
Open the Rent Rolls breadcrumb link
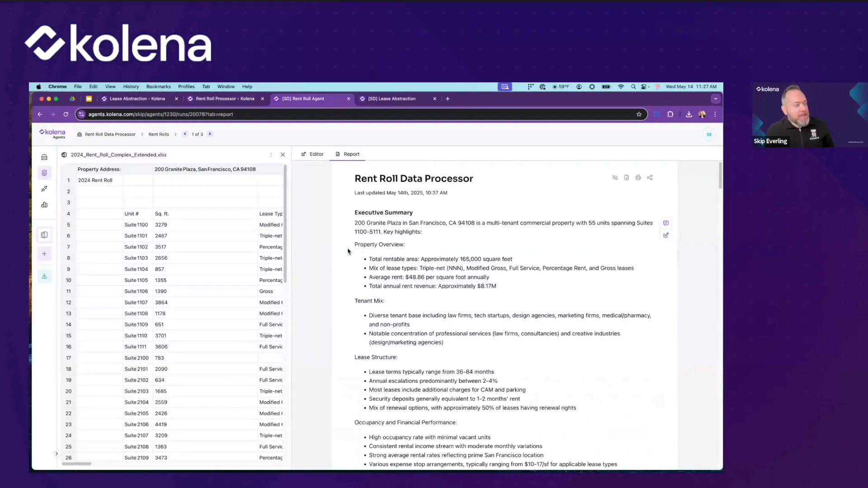click(159, 134)
